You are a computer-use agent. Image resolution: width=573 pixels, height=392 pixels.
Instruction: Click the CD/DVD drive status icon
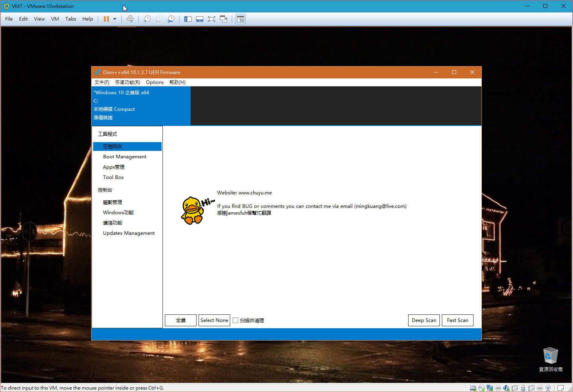[x=481, y=388]
